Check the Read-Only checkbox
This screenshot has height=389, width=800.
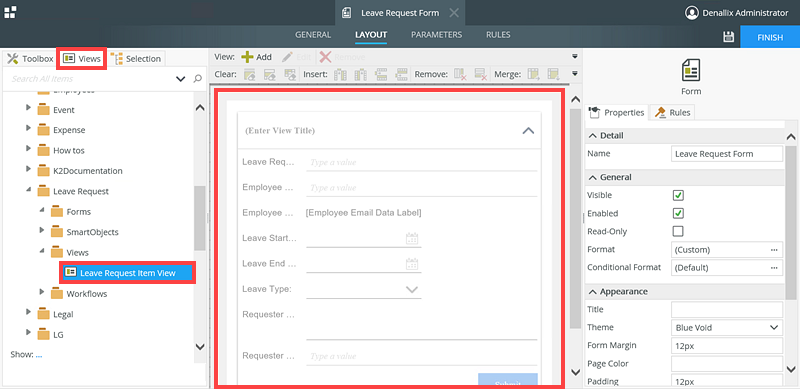678,231
